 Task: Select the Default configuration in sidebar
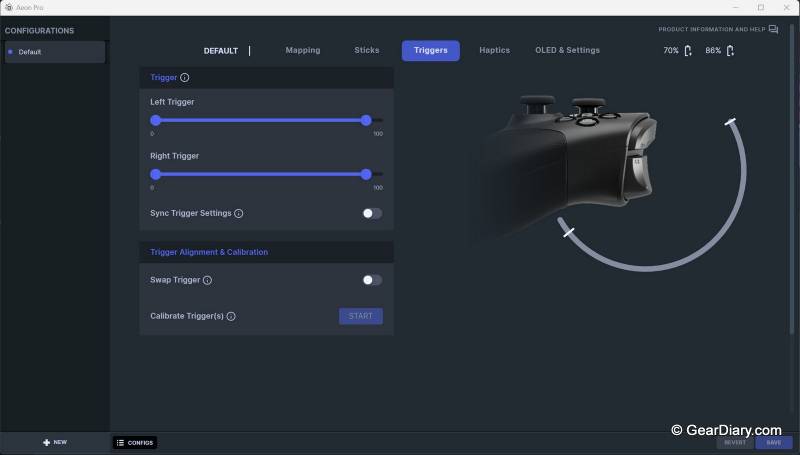55,52
